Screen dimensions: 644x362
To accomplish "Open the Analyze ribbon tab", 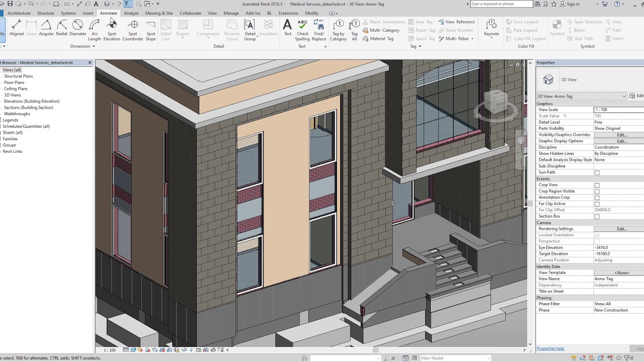I will pos(131,13).
